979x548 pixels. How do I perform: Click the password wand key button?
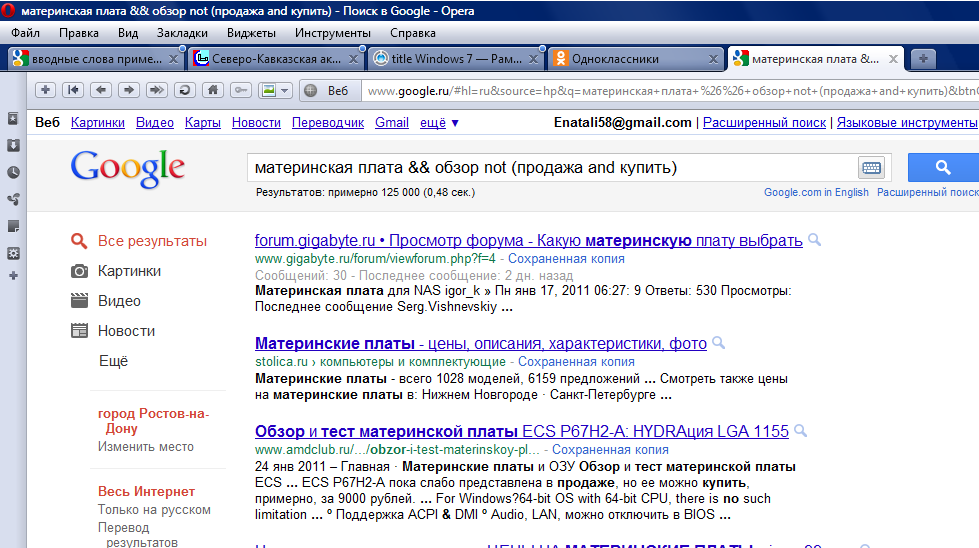tap(240, 91)
